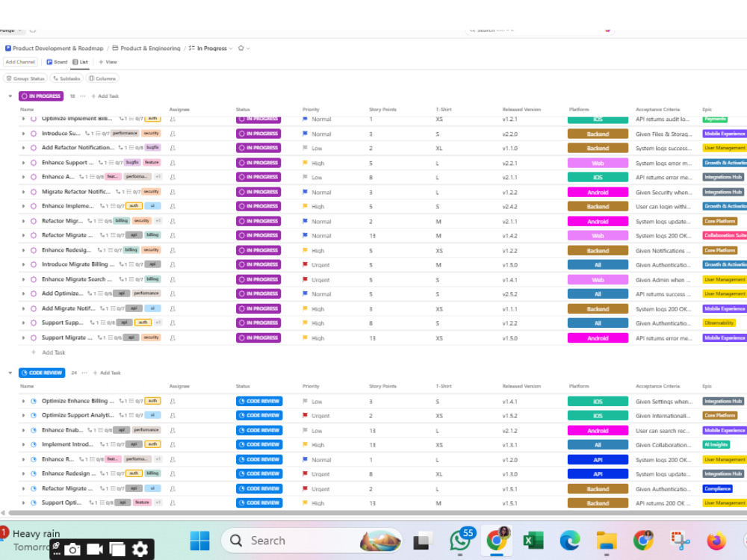Click Add Task beside In Progress header
747x560 pixels.
(x=105, y=96)
